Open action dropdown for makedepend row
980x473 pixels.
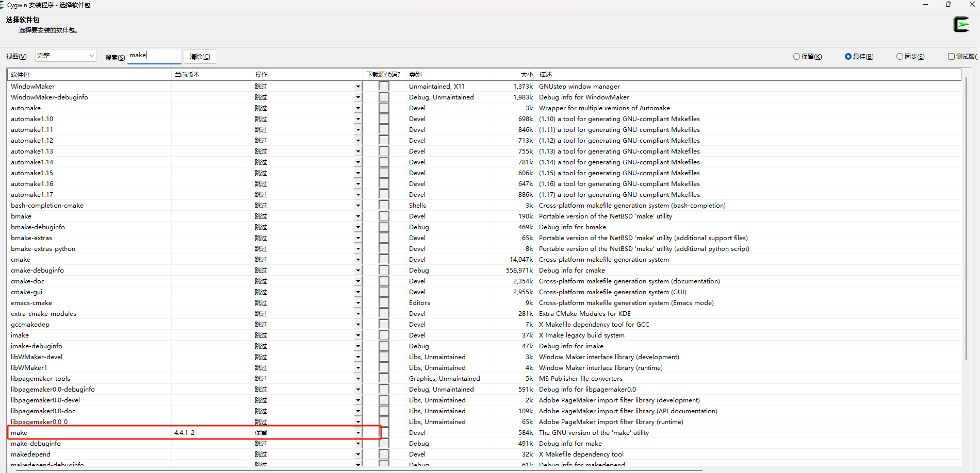coord(358,454)
